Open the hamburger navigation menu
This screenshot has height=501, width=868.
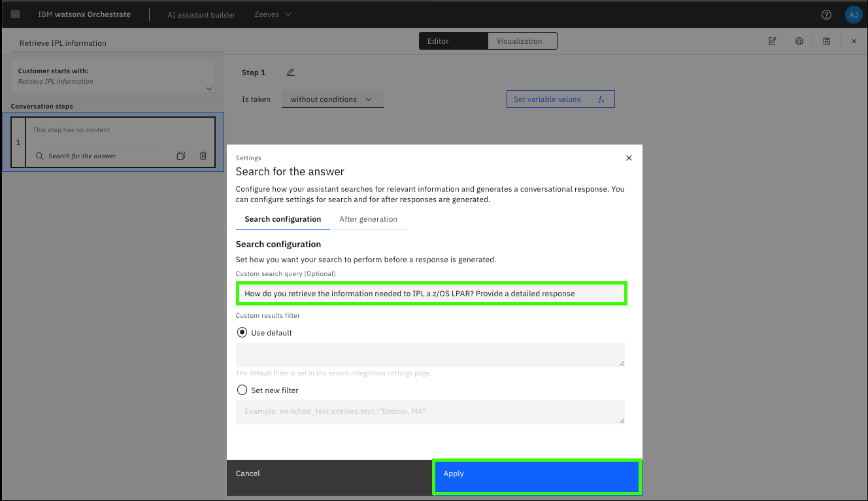[16, 14]
